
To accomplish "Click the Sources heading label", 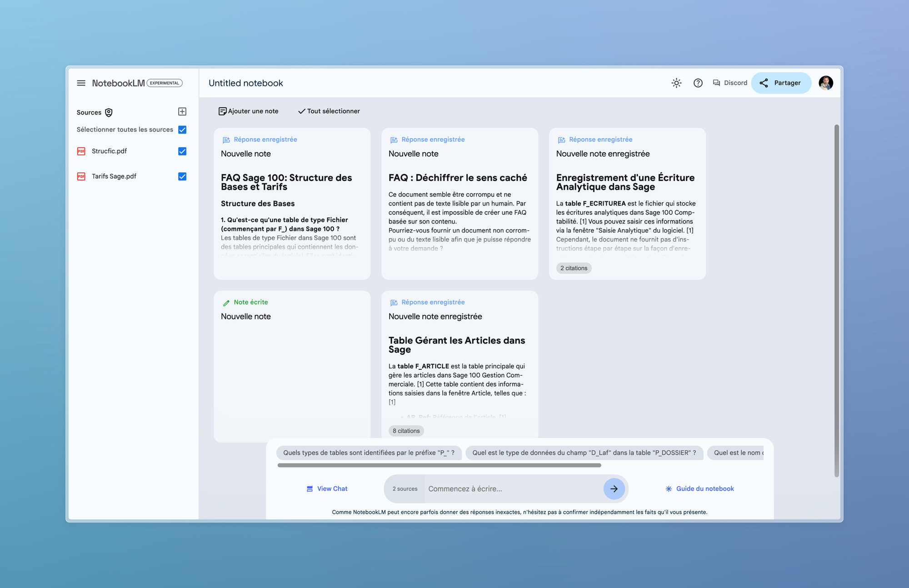I will click(89, 112).
